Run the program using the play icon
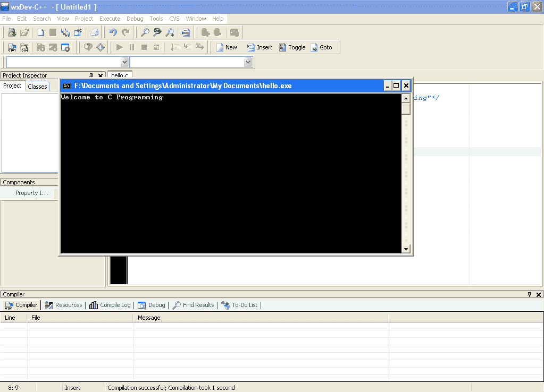Image resolution: width=544 pixels, height=392 pixels. click(x=119, y=47)
